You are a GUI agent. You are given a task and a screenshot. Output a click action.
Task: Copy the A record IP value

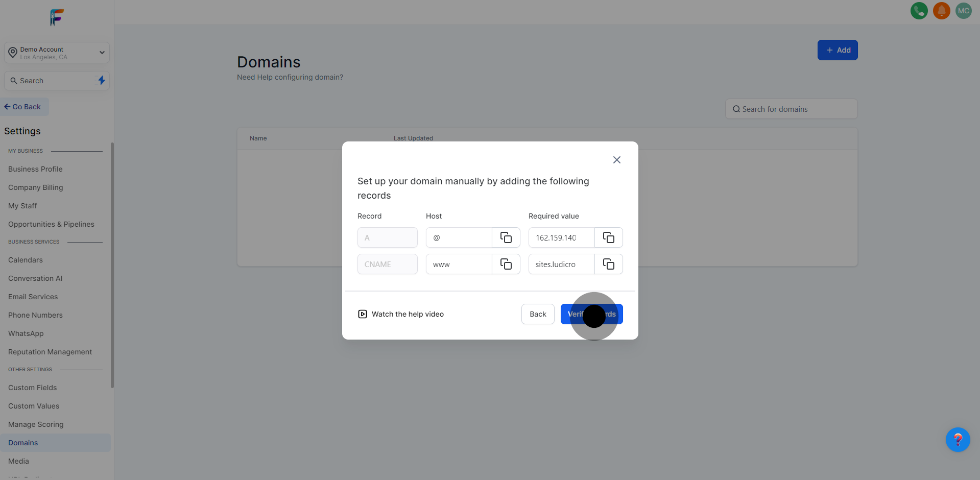(608, 237)
